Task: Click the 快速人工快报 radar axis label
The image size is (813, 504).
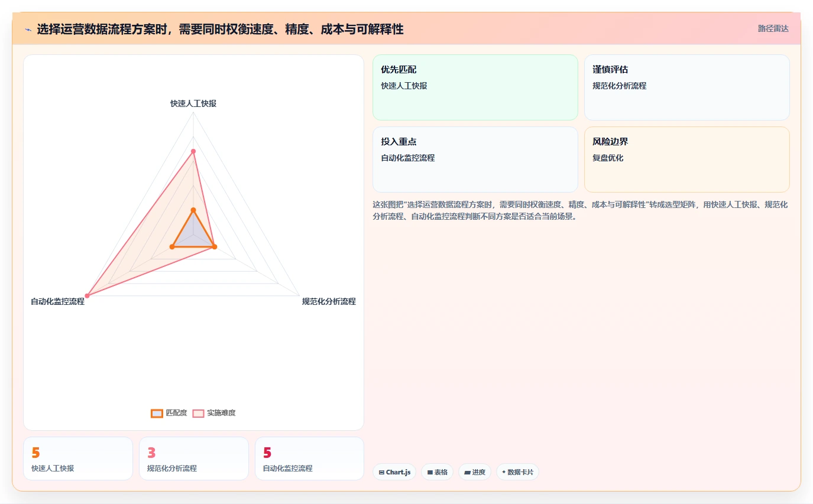Action: pyautogui.click(x=193, y=103)
